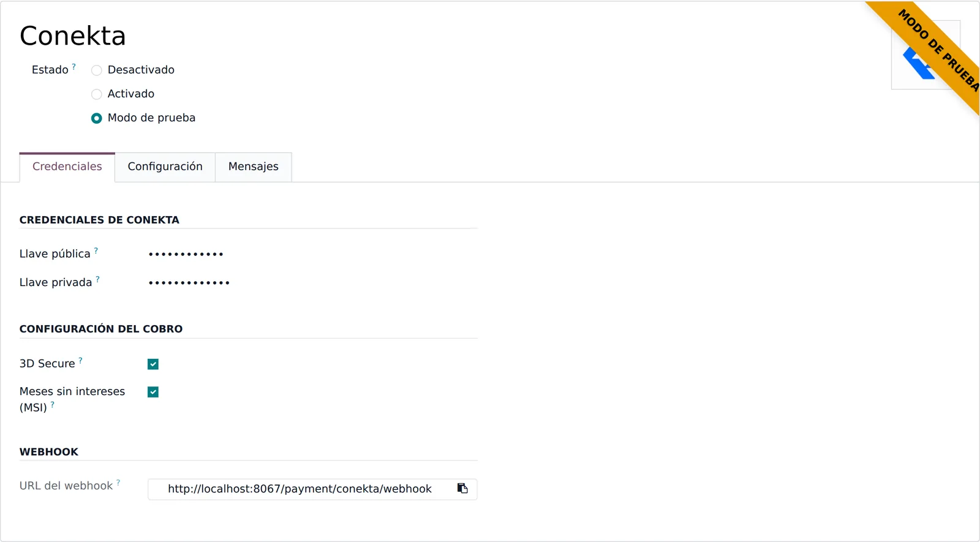Toggle Meses sin intereses (MSI) checkbox
Viewport: 980px width, 542px height.
(153, 392)
